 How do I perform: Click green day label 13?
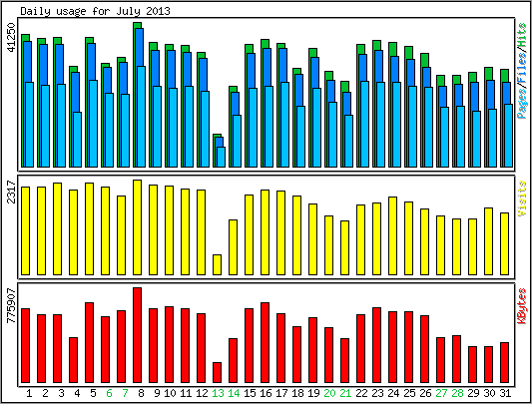point(218,393)
